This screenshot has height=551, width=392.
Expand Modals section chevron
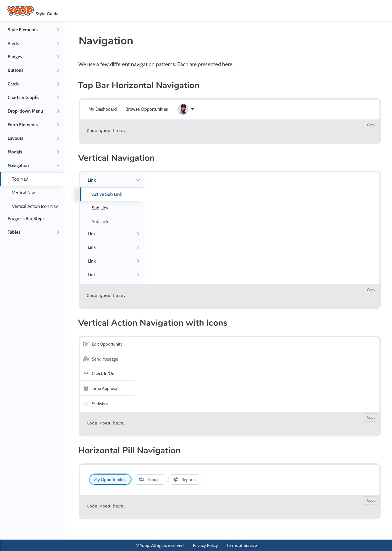58,152
